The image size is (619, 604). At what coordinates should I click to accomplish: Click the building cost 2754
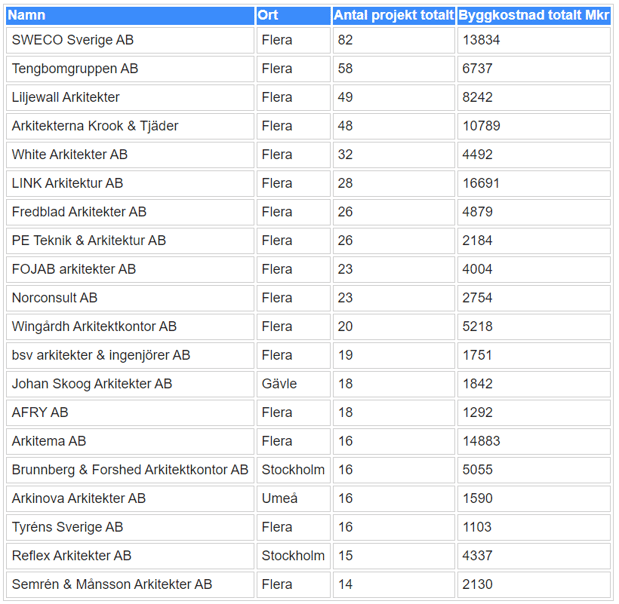pyautogui.click(x=534, y=298)
